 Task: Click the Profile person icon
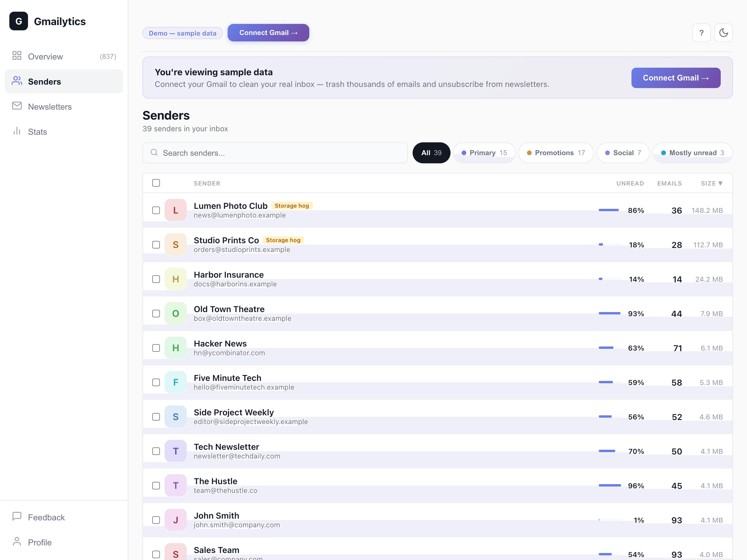(17, 541)
